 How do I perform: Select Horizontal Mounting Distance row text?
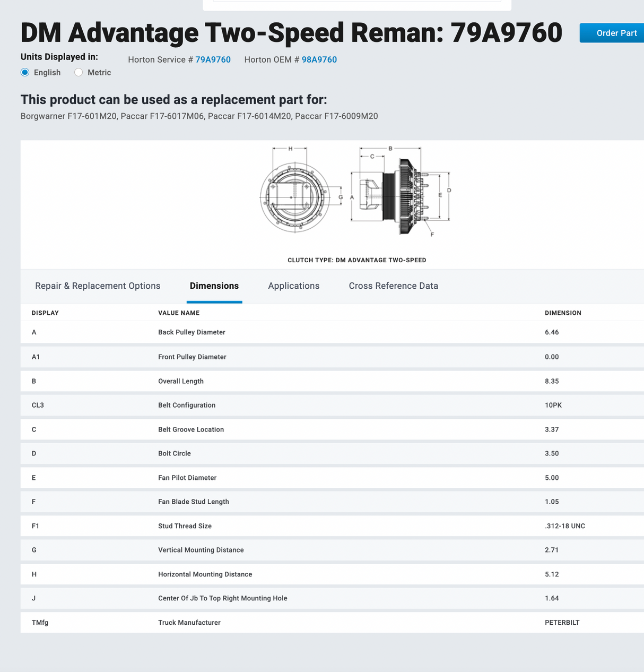(205, 574)
